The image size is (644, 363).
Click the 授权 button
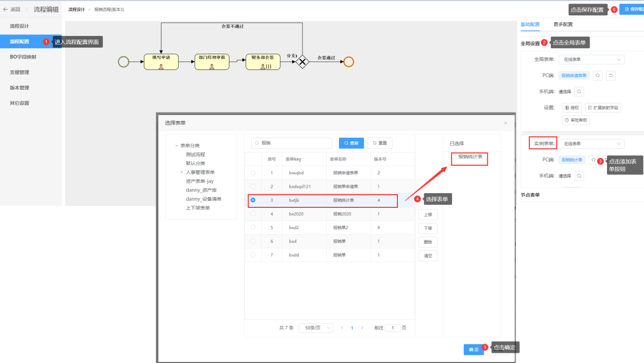tap(572, 108)
